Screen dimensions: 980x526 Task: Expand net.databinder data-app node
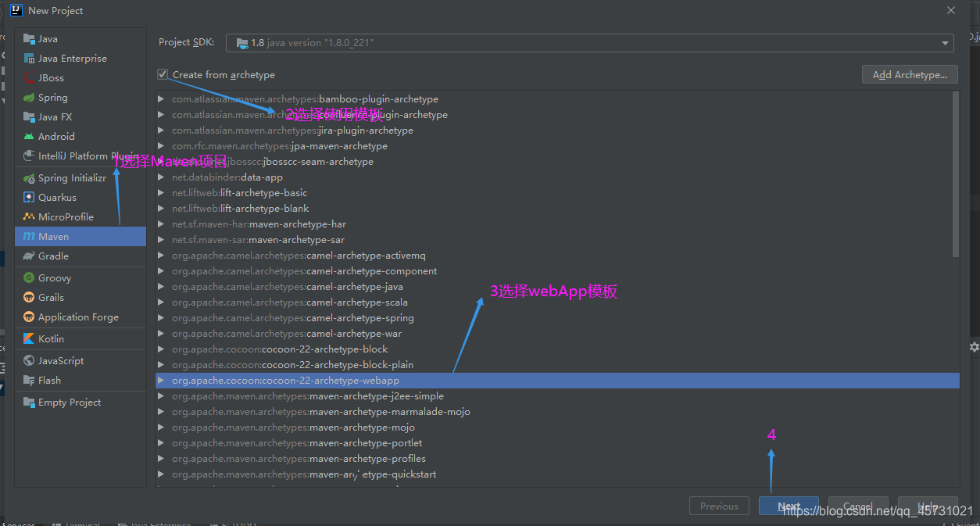pyautogui.click(x=161, y=177)
